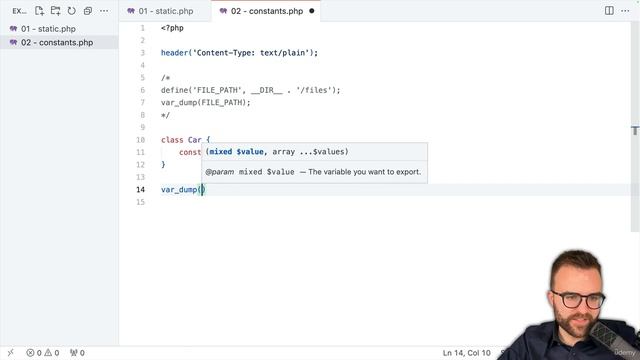Click the Ln 14, Col 10 indicator
640x360 pixels.
tap(467, 353)
